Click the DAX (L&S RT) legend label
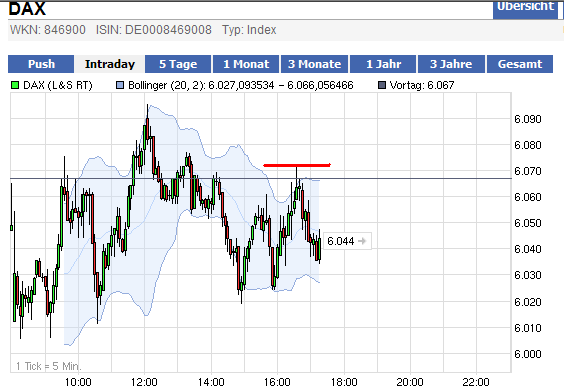Image resolution: width=564 pixels, height=392 pixels. click(58, 85)
